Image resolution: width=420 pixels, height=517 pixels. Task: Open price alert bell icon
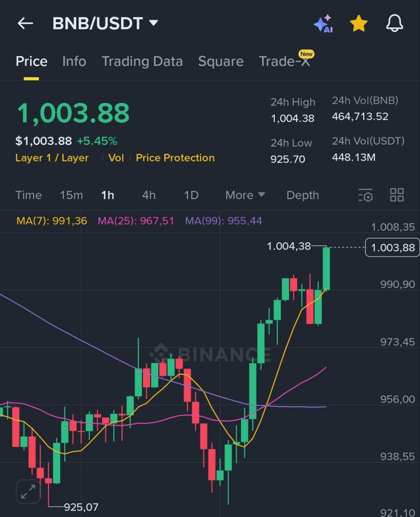pos(394,23)
